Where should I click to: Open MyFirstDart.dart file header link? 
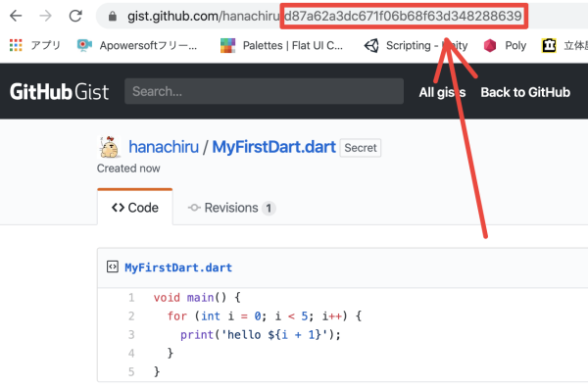[x=178, y=267]
